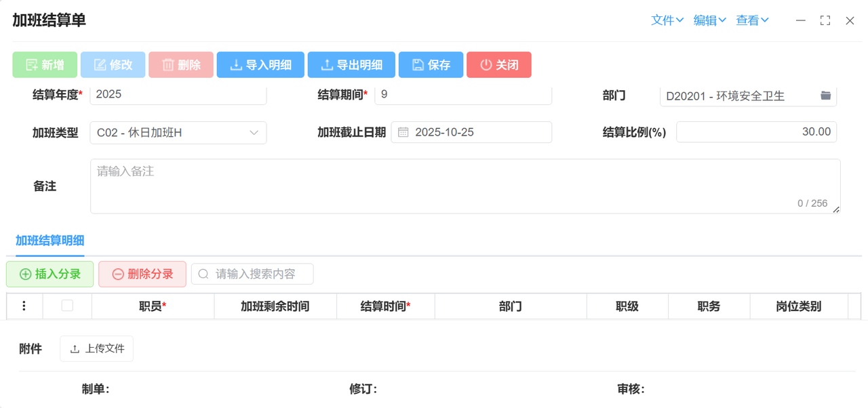This screenshot has height=408, width=868.
Task: Toggle the select-all checkbox in table header
Action: pos(67,306)
